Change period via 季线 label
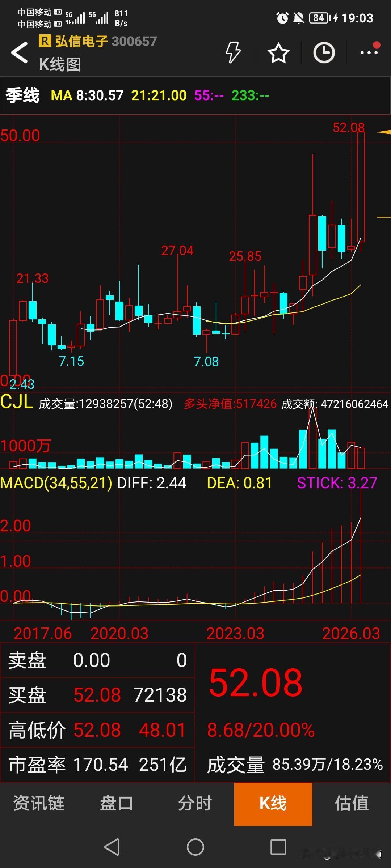This screenshot has width=391, height=868. coord(22,95)
